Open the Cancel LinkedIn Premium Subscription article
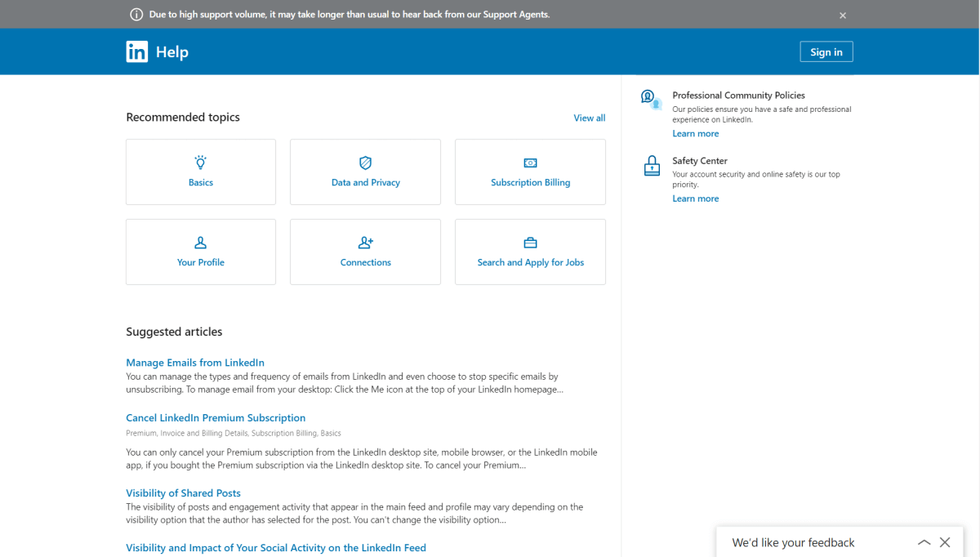 216,418
